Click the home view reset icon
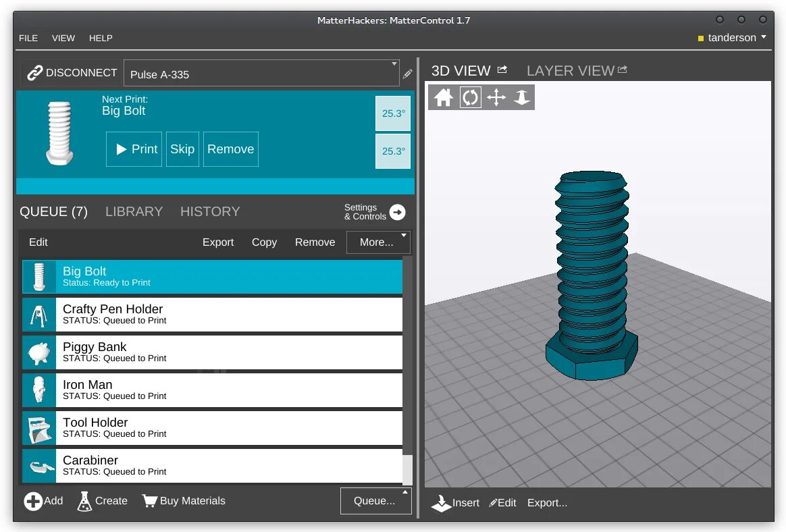 tap(443, 97)
